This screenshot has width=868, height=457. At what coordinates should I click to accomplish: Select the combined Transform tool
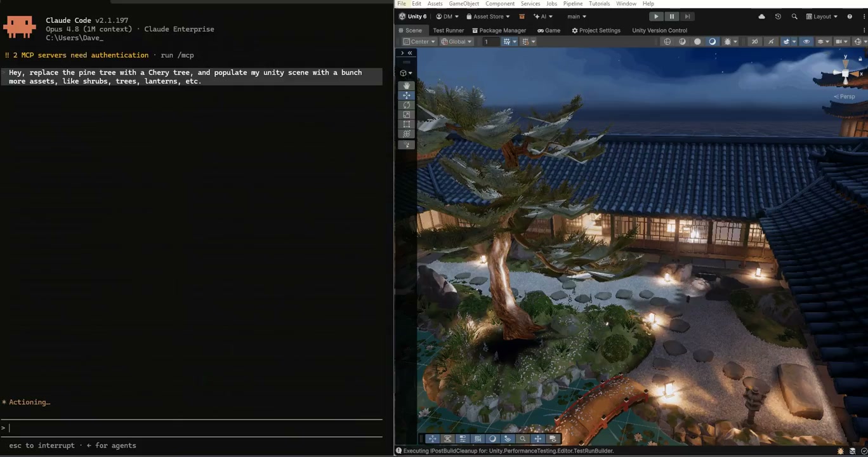[407, 134]
